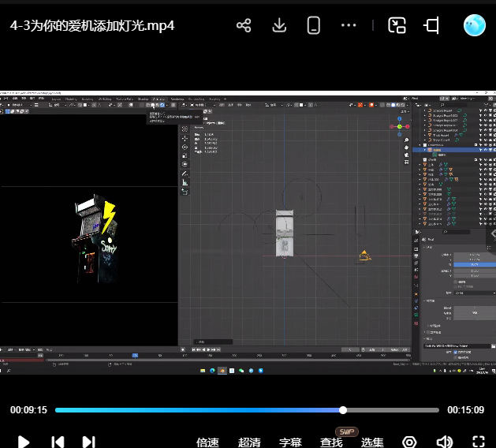
Task: Click the mobile phone icon
Action: 314,25
